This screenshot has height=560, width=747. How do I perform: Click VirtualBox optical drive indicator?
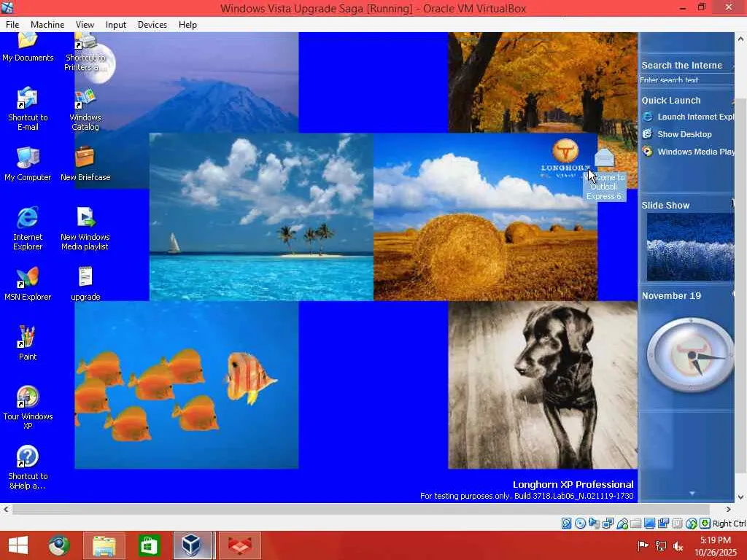coord(580,524)
